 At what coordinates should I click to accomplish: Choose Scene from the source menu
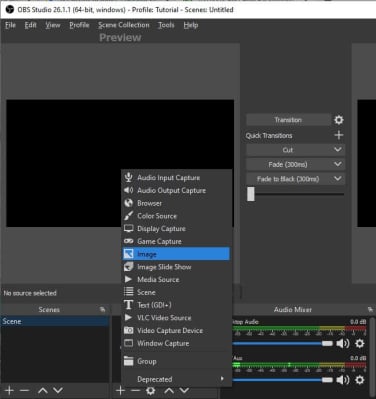[x=176, y=292]
